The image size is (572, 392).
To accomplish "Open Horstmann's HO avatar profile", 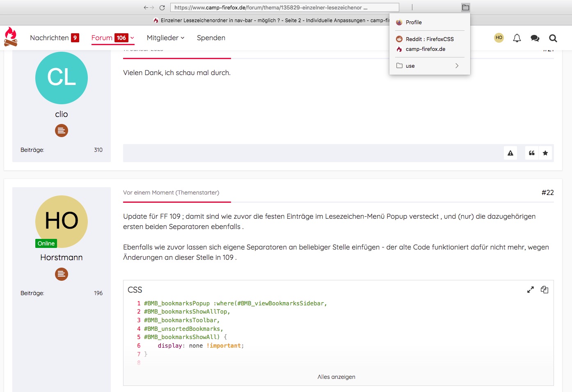I will (x=62, y=221).
